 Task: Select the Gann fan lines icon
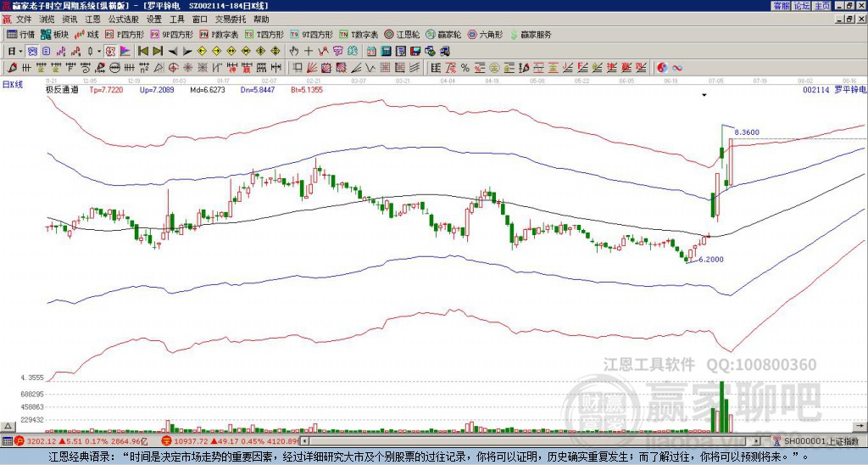tap(312, 68)
